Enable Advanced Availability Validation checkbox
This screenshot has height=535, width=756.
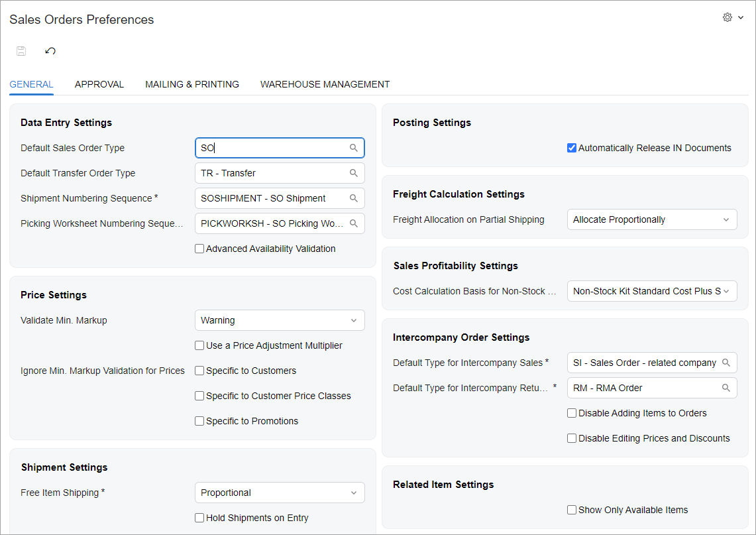199,249
